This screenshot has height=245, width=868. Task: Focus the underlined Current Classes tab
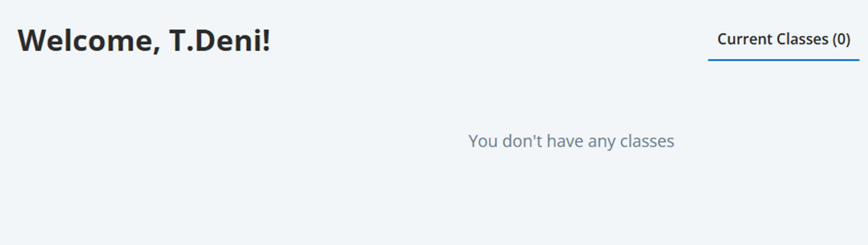pos(783,40)
